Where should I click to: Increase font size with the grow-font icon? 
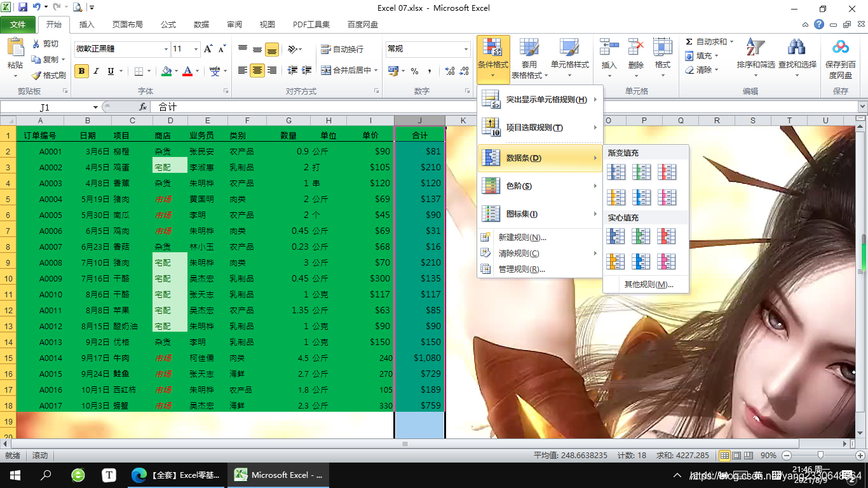[208, 49]
